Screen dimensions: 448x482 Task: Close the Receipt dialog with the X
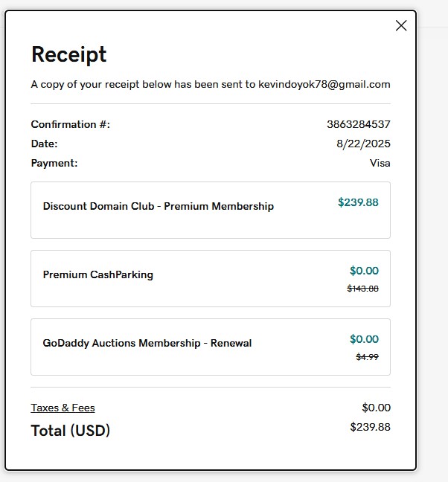tap(401, 26)
